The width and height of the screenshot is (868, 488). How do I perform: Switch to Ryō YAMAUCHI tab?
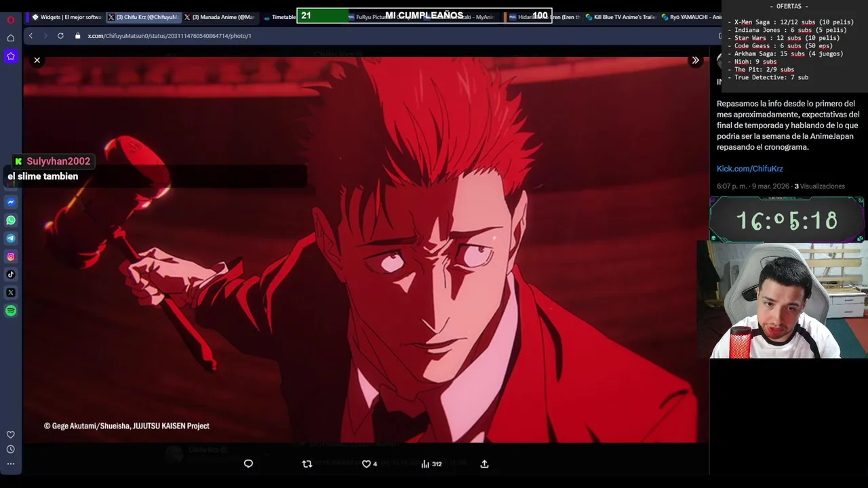(x=690, y=17)
